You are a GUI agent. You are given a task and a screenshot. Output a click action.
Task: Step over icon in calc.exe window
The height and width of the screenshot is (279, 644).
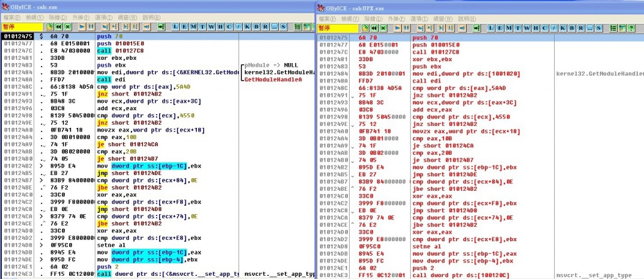pos(114,26)
